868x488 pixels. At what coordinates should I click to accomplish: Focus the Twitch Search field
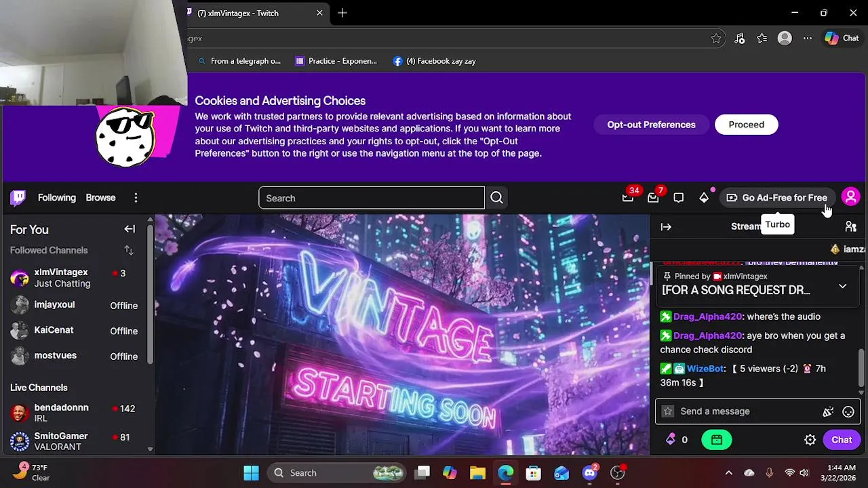pyautogui.click(x=372, y=198)
